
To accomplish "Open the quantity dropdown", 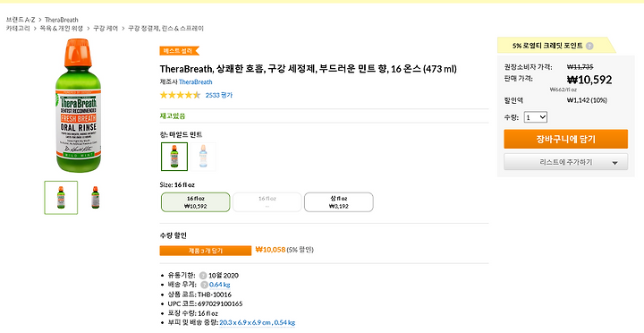I will (x=536, y=117).
